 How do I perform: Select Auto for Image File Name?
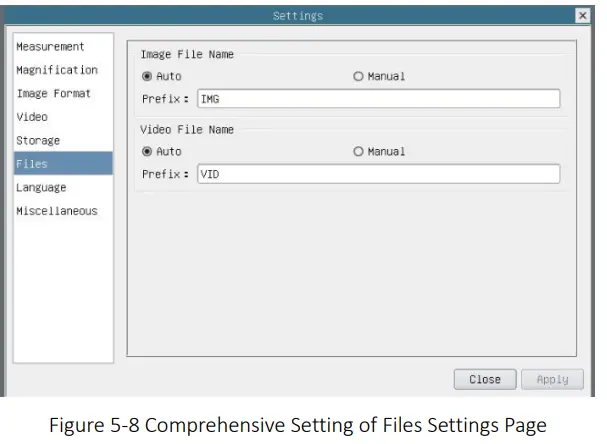tap(147, 77)
